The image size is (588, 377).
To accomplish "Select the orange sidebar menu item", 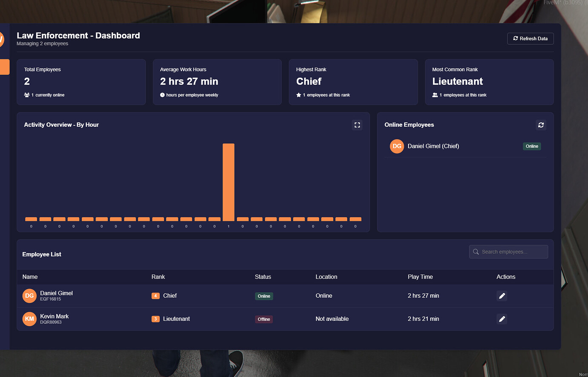I will click(x=3, y=67).
